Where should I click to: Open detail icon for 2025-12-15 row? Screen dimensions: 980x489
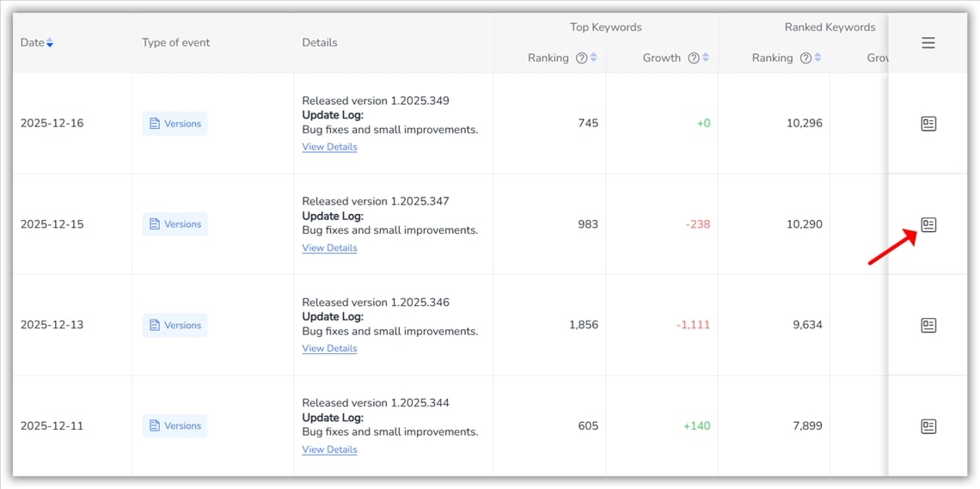tap(928, 224)
